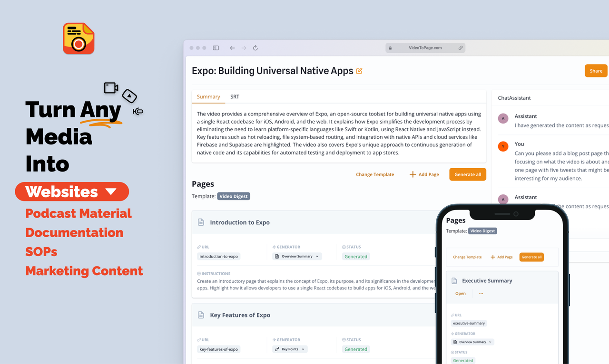Click the Introduction to Expo page heading
Image resolution: width=609 pixels, height=364 pixels.
click(x=240, y=222)
